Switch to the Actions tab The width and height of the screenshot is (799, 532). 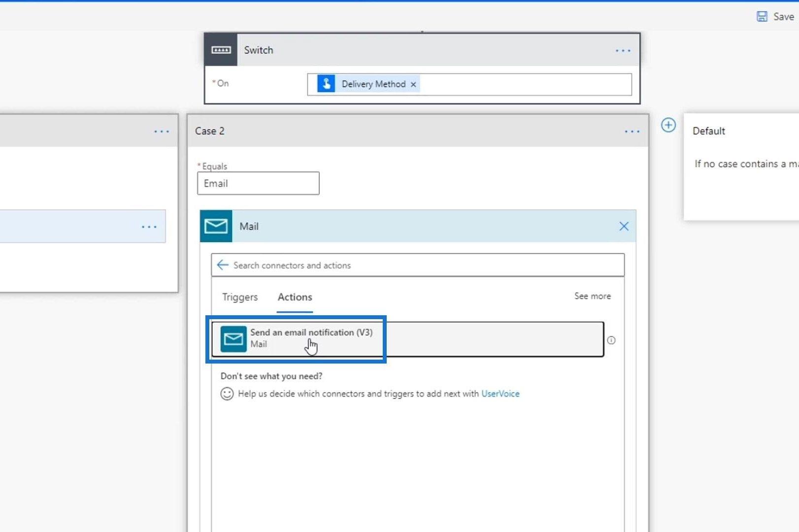click(x=295, y=297)
